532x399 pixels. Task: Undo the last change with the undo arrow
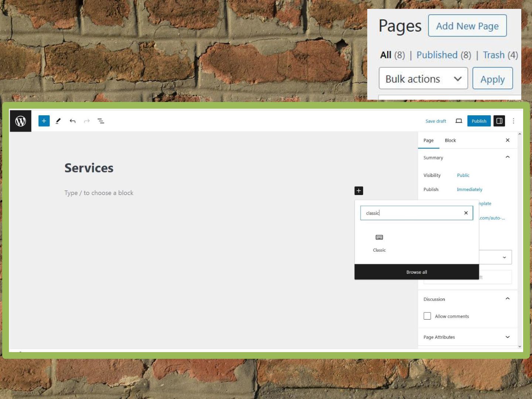tap(72, 121)
